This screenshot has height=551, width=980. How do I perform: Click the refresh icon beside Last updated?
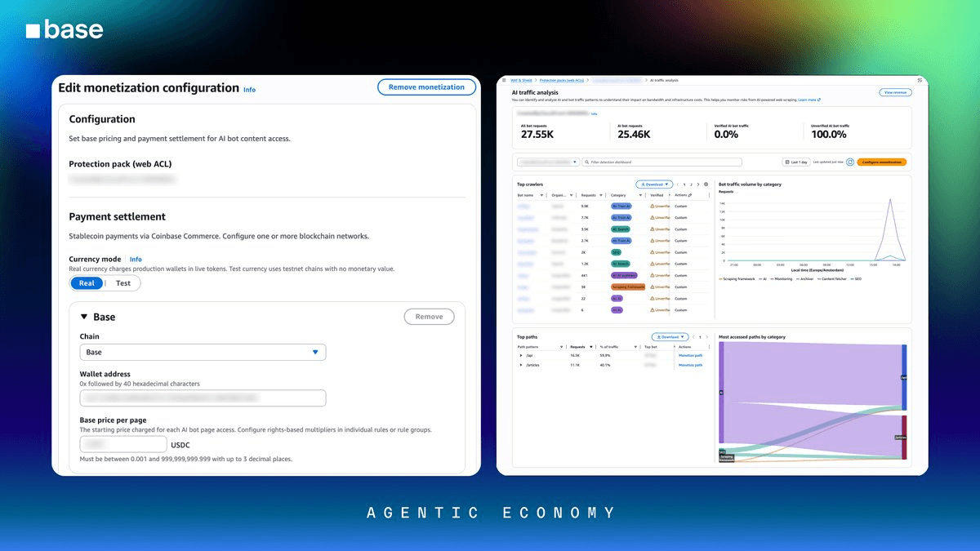[850, 162]
